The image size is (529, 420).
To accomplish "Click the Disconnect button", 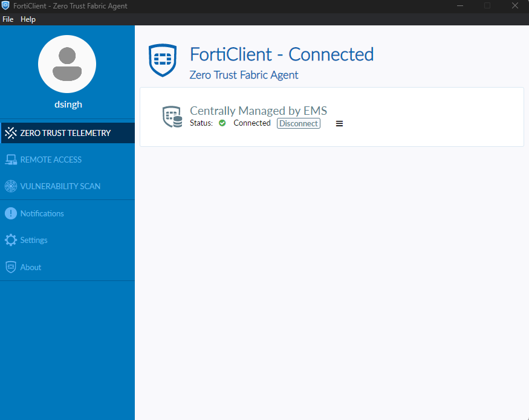I will 299,123.
